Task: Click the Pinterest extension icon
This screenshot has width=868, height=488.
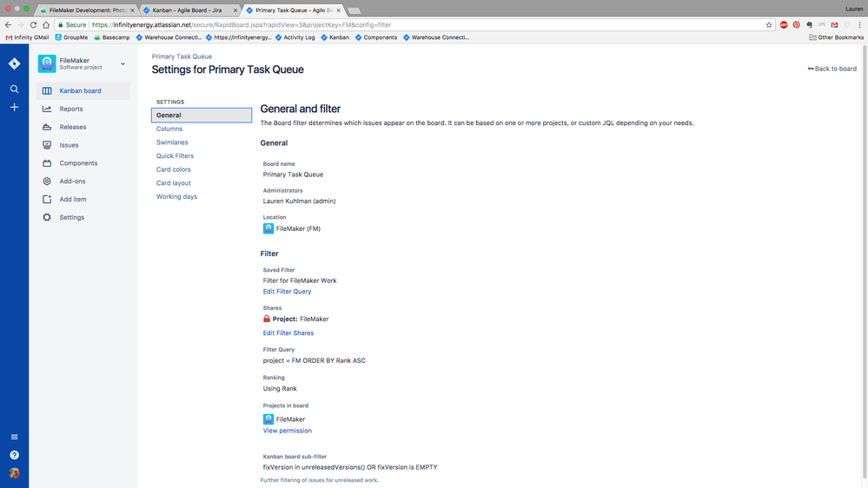Action: click(x=796, y=25)
